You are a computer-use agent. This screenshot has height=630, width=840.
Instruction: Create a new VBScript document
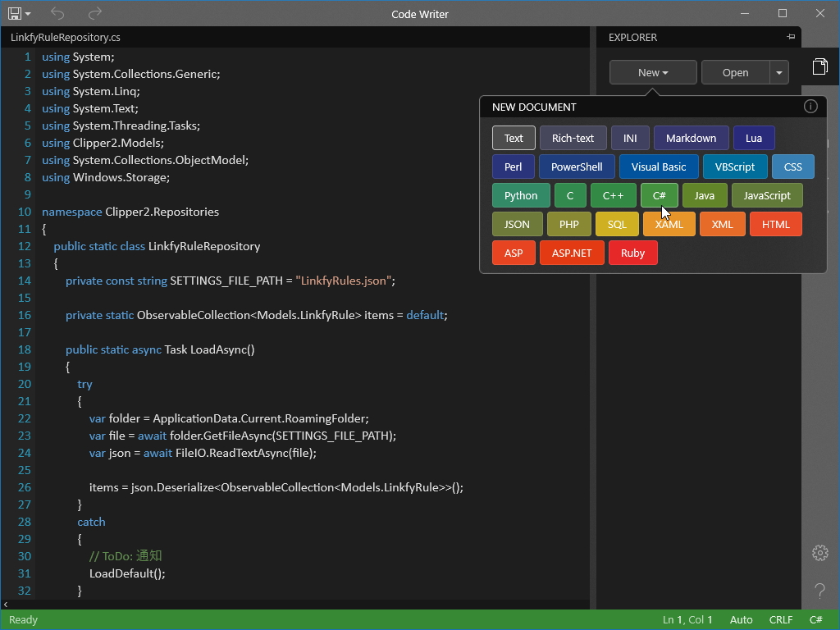(x=735, y=167)
